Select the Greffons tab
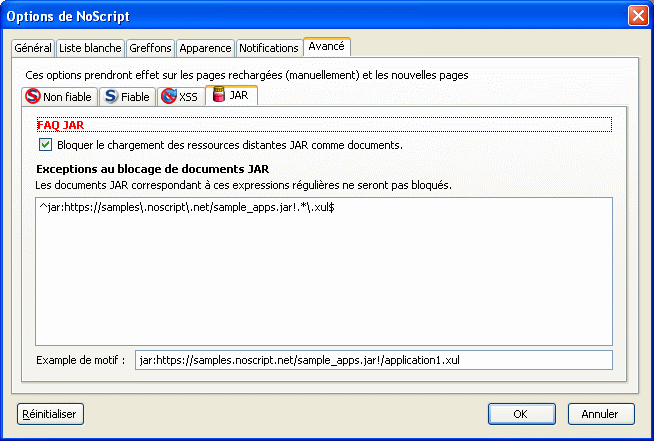This screenshot has height=441, width=654. click(x=151, y=48)
